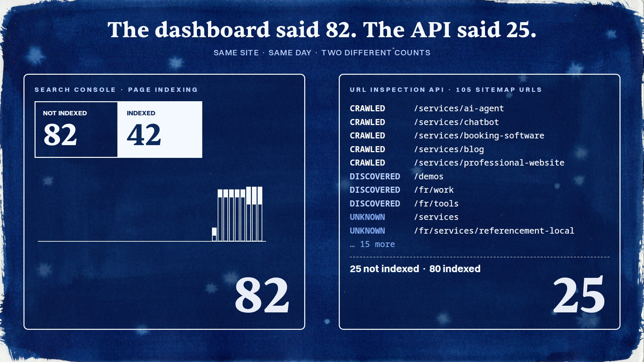644x362 pixels.
Task: Click the /services/blog URL
Action: tap(449, 149)
